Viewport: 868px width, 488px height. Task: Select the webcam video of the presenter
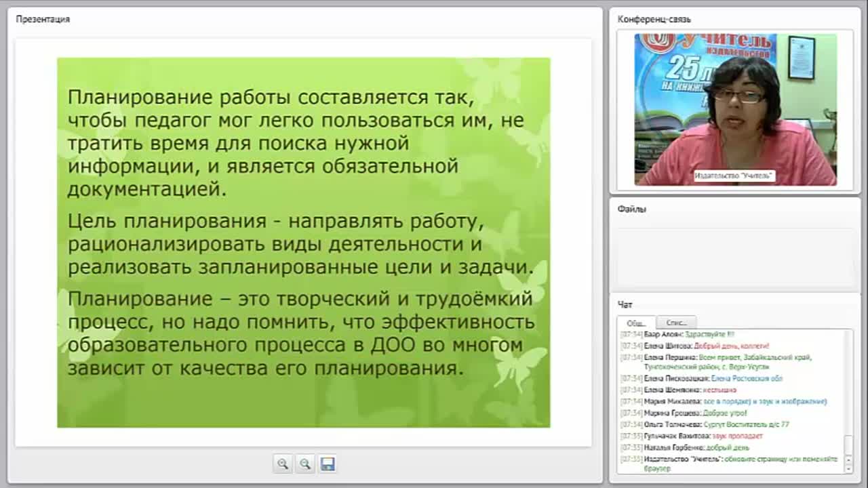(735, 110)
